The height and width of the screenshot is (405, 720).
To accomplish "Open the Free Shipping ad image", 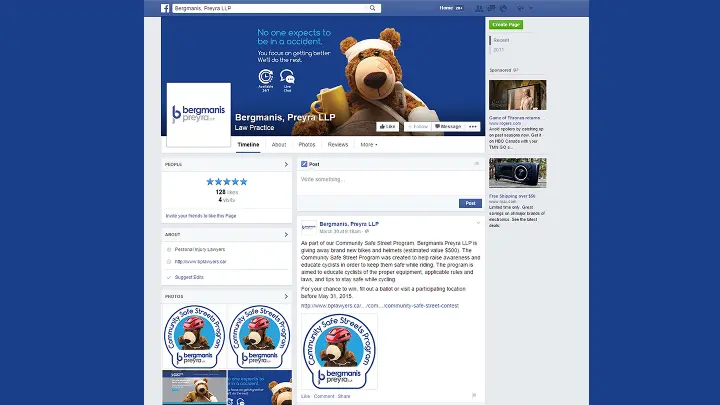I will [x=518, y=173].
